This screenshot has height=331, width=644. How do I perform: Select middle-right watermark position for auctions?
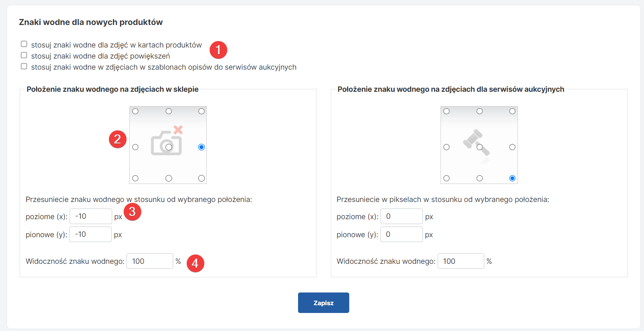(512, 147)
